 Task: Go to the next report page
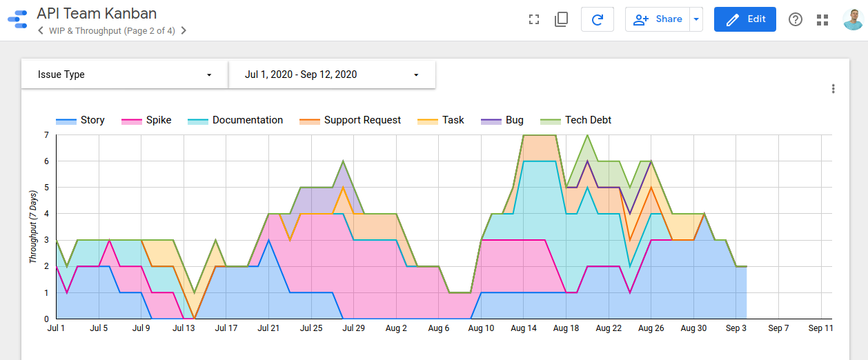tap(184, 30)
